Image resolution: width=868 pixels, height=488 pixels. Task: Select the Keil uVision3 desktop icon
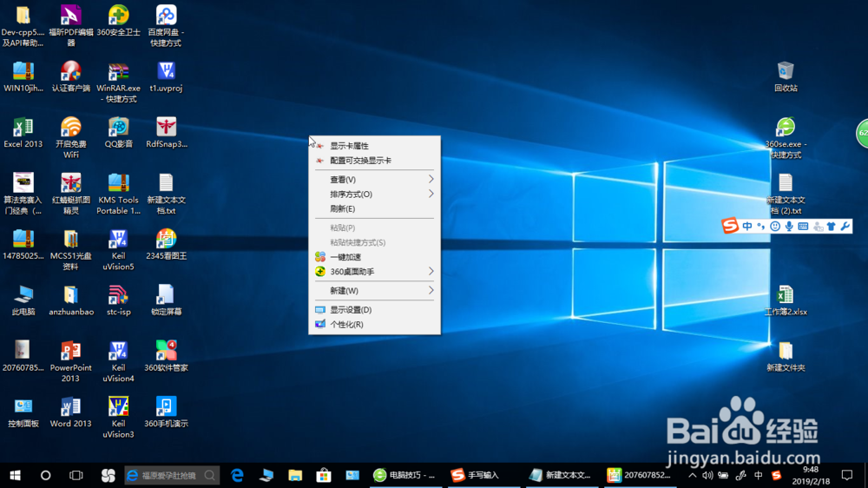coord(118,417)
